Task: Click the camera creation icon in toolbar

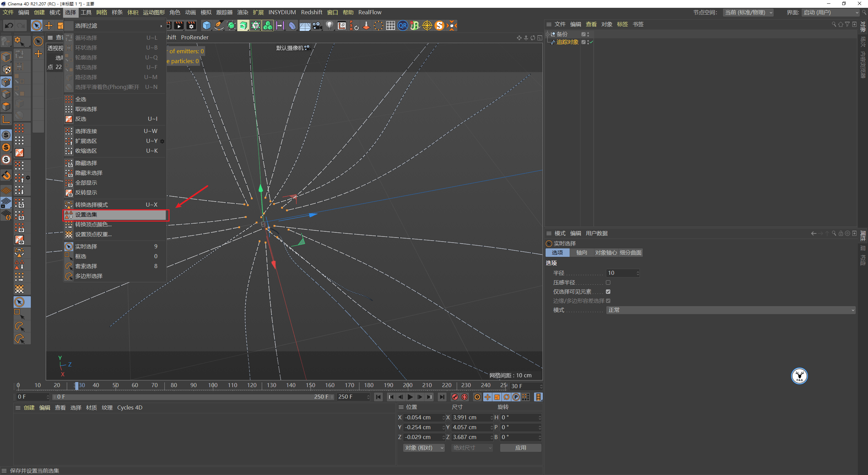Action: tap(317, 25)
